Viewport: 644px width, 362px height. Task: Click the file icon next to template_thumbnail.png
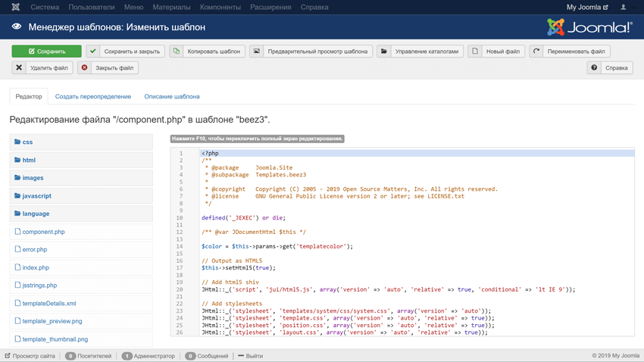pyautogui.click(x=17, y=339)
